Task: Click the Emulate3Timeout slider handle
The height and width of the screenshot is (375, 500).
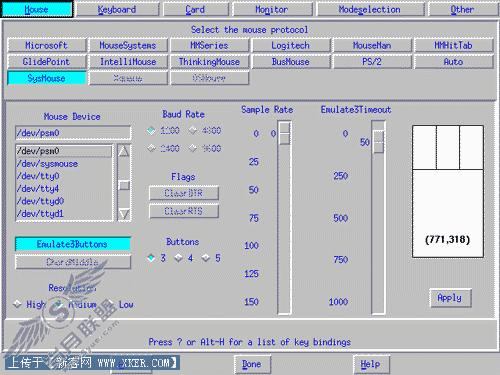Action: [x=378, y=142]
